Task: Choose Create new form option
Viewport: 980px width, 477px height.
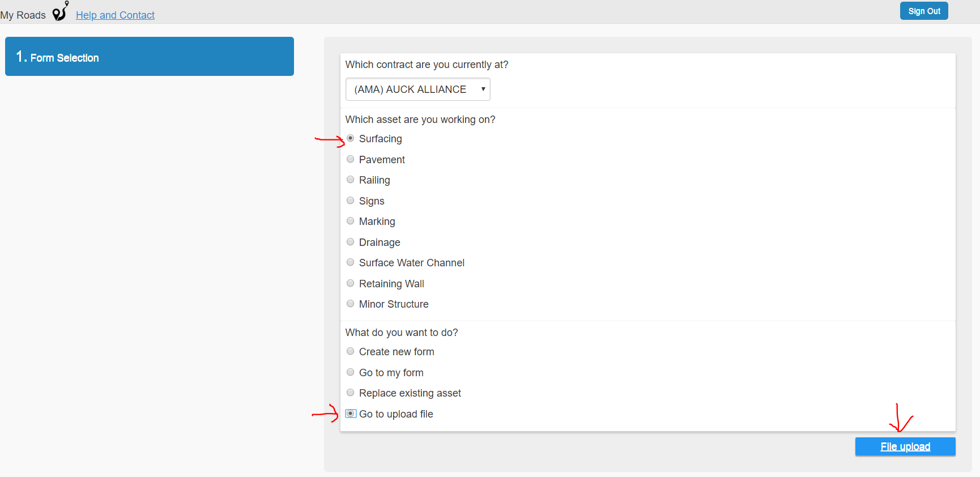Action: [351, 351]
